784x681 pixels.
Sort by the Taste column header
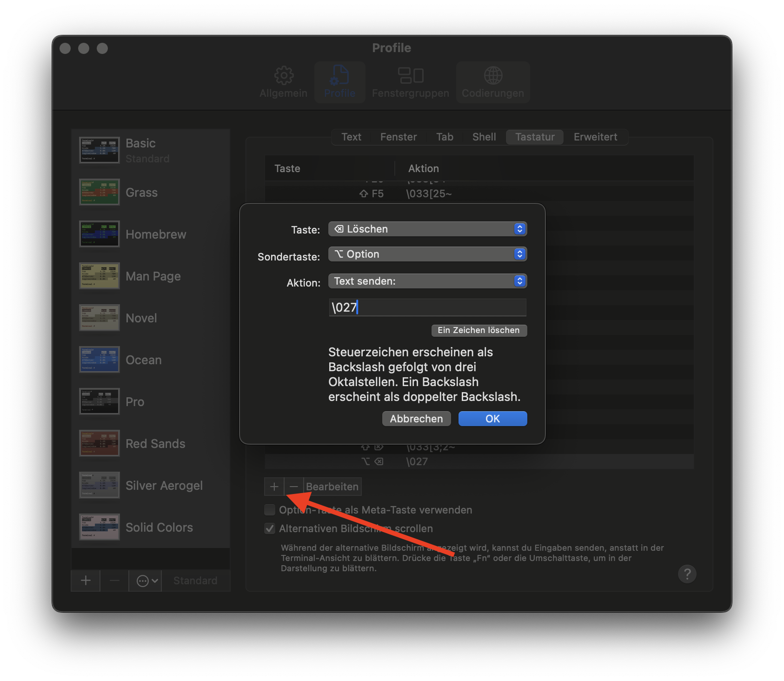point(330,168)
